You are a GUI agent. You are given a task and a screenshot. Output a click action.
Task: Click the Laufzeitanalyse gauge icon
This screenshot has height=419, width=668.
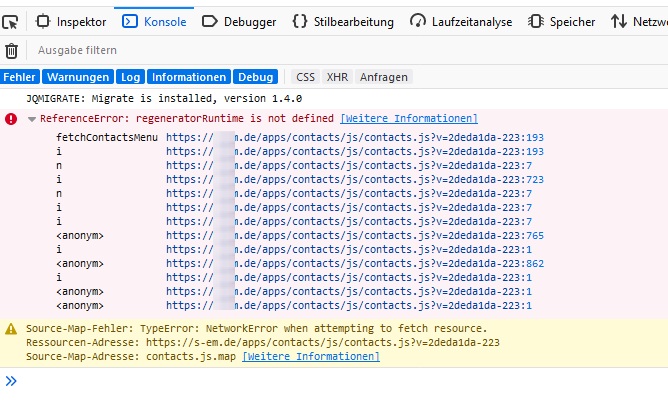(x=418, y=21)
